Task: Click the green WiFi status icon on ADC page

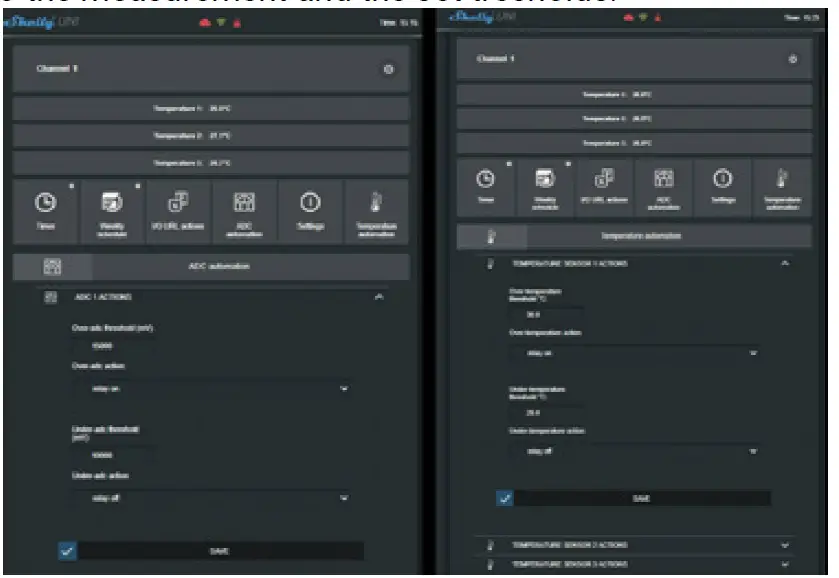Action: (222, 22)
